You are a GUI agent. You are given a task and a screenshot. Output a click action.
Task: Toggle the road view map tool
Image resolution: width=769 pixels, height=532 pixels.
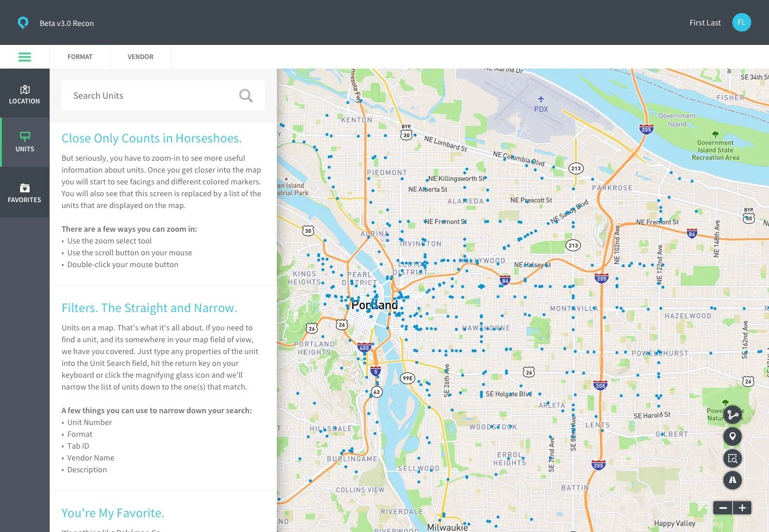(x=732, y=479)
